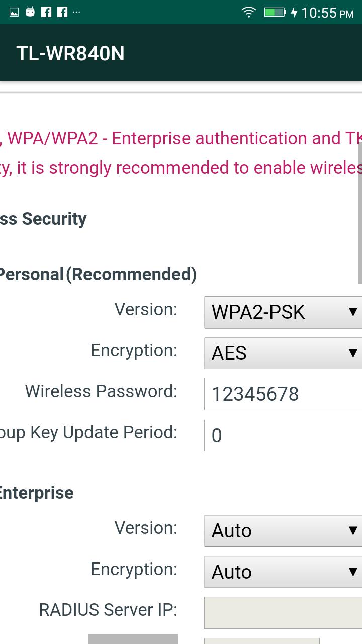This screenshot has height=644, width=362.
Task: Open the Enterprise Version dropdown set to Auto
Action: point(283,531)
